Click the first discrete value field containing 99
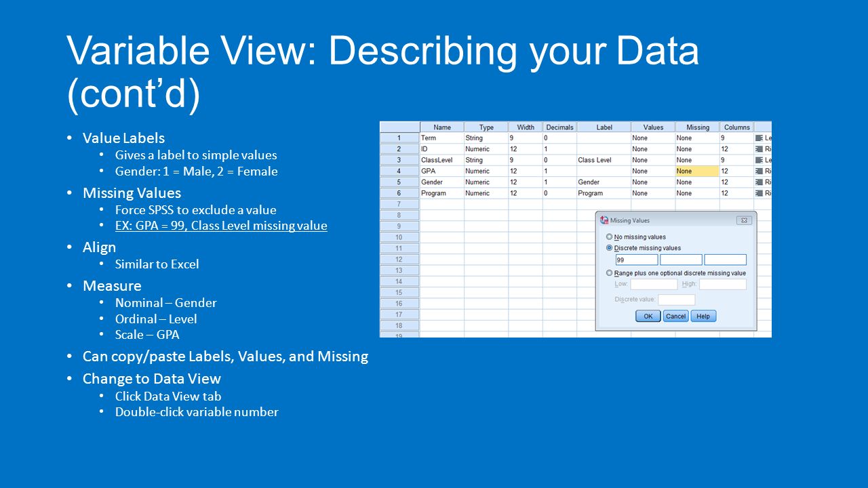Screen dimensions: 868x488 [637, 260]
